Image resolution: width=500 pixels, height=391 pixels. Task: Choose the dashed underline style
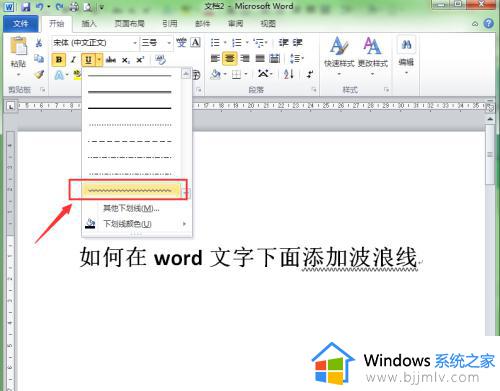(x=130, y=141)
